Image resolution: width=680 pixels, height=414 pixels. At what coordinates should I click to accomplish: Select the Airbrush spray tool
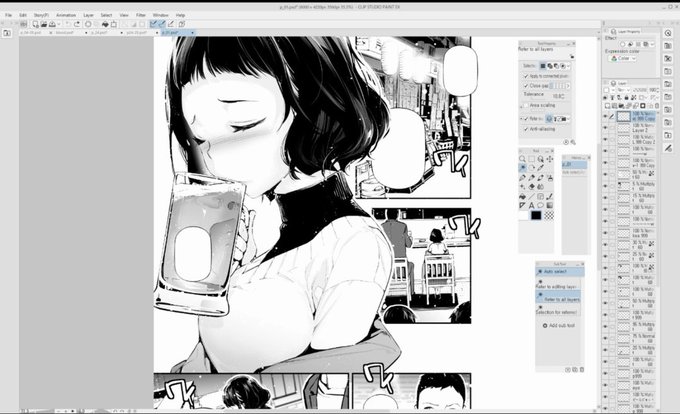[x=549, y=178]
